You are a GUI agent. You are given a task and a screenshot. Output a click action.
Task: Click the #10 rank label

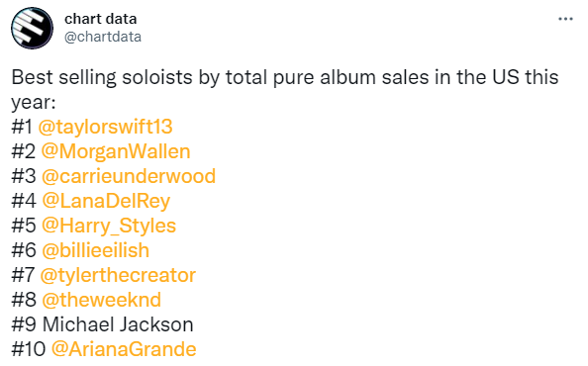[x=29, y=349]
